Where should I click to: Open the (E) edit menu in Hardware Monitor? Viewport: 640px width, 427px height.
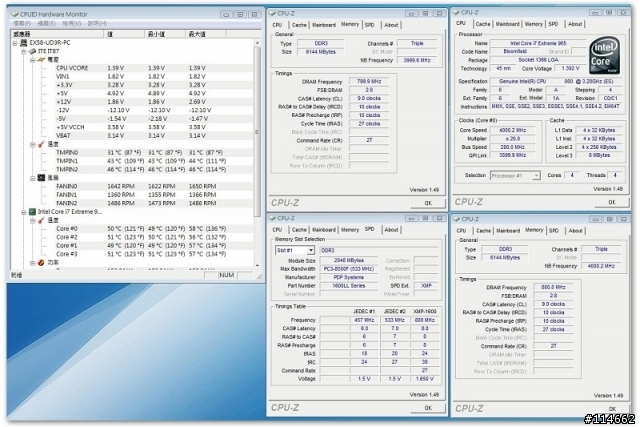(x=46, y=24)
